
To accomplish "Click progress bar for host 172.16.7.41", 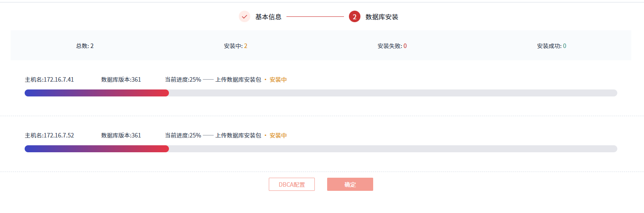I will click(321, 93).
